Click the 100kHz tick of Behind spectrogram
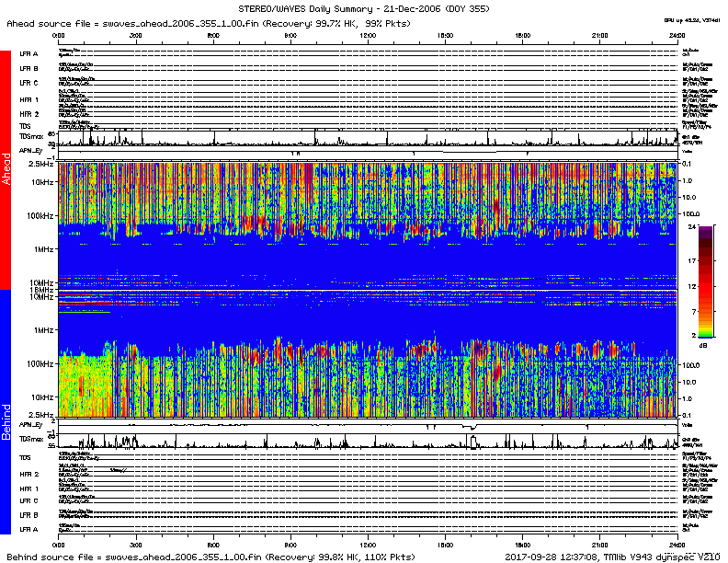 40,363
